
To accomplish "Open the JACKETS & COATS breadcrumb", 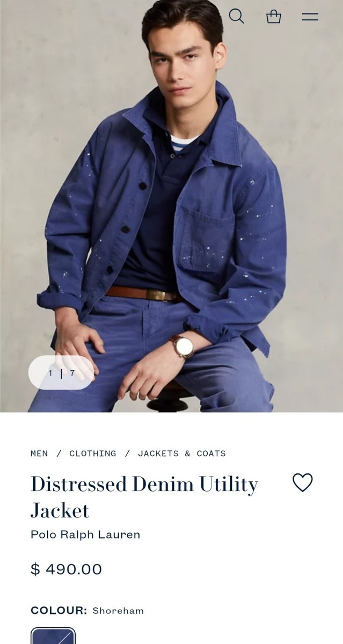I will 182,453.
